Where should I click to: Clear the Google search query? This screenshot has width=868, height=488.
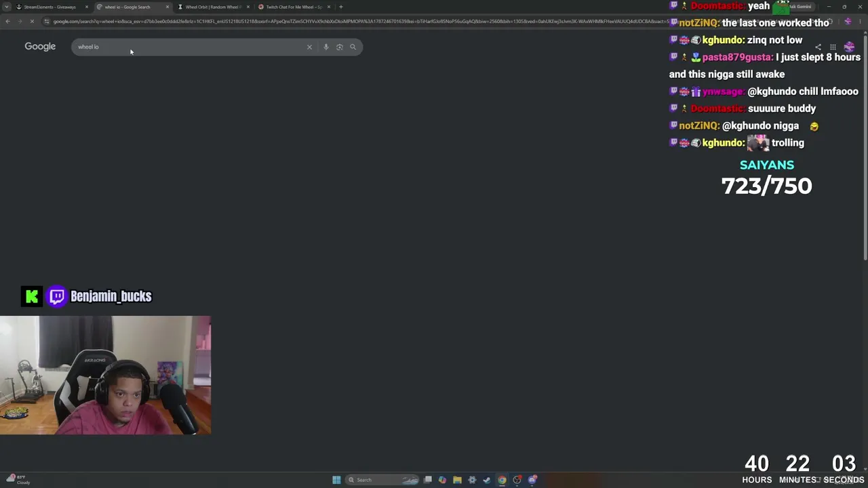click(x=309, y=47)
